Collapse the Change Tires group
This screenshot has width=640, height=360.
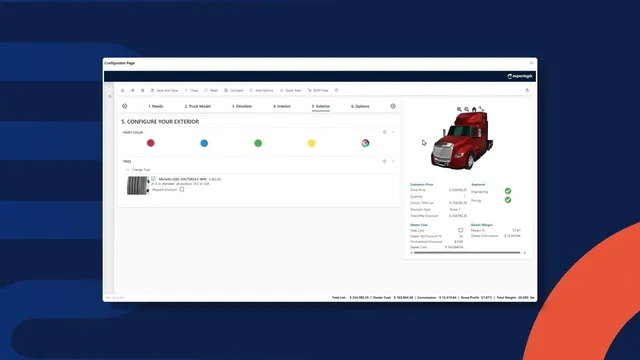coord(128,170)
